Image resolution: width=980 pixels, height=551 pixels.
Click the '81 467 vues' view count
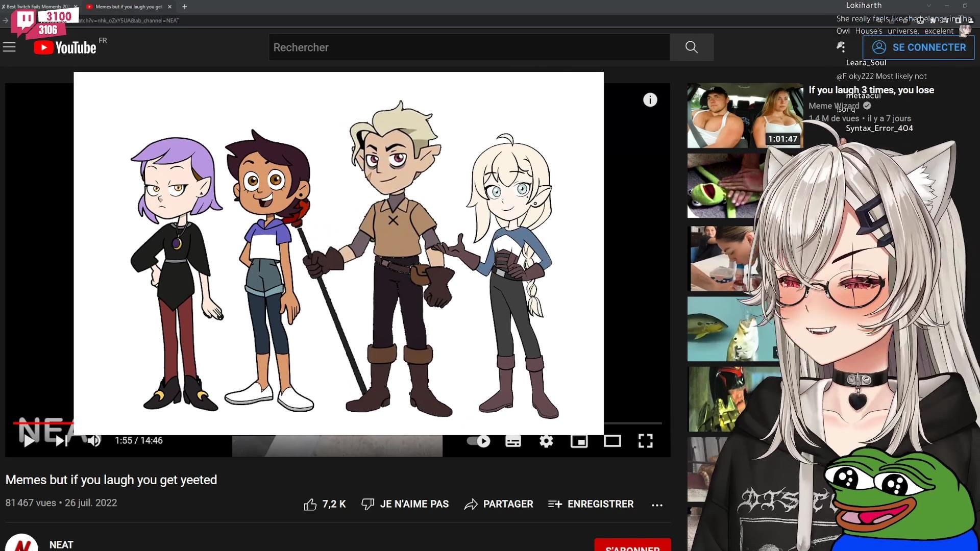(31, 503)
